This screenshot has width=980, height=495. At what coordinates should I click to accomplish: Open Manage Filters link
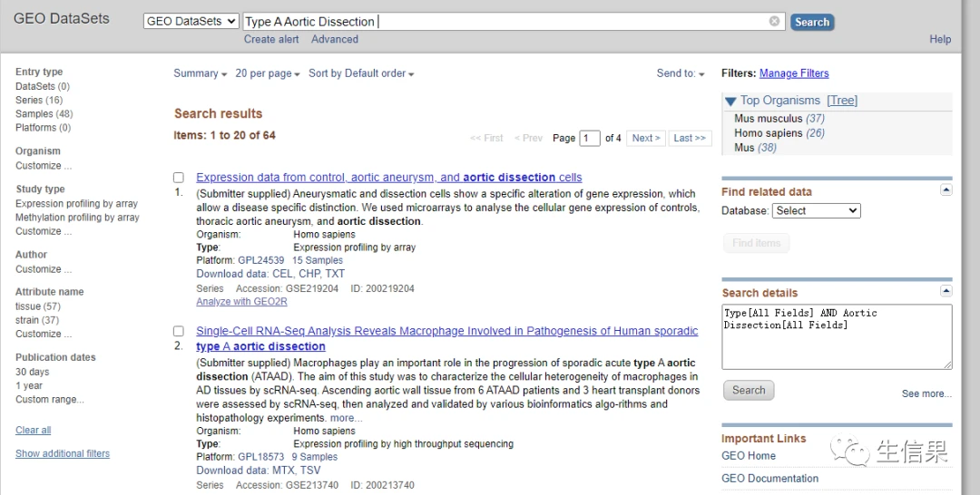[794, 73]
